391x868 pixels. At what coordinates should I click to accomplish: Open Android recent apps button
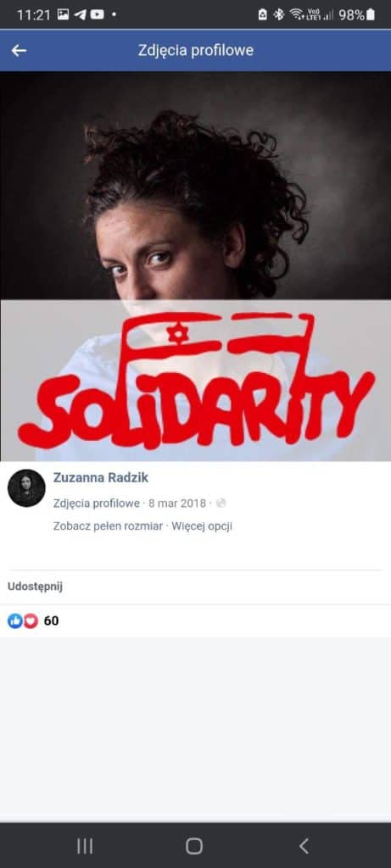(85, 845)
